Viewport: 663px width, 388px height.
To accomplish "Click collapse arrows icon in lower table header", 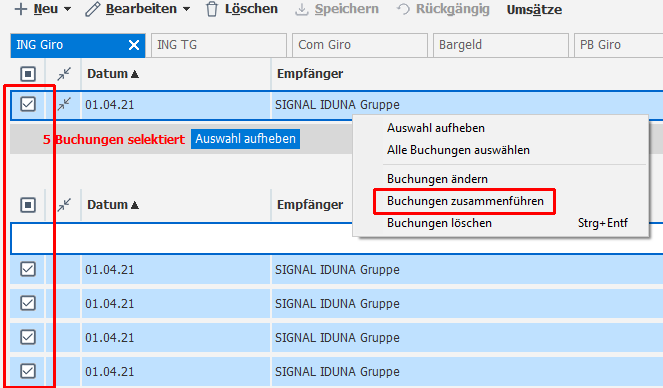I will coord(64,205).
